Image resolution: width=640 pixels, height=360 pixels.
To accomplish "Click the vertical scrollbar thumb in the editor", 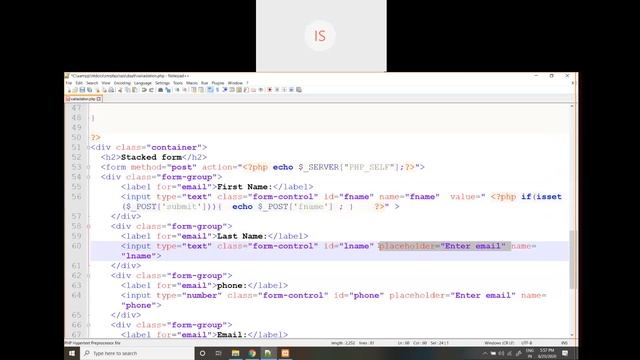I will [x=572, y=259].
